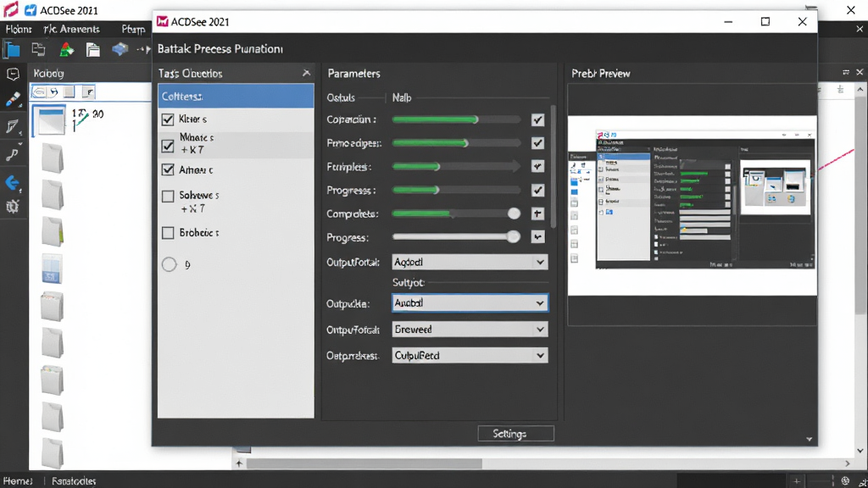Click the blue document thumbnail in file list
The height and width of the screenshot is (488, 868).
click(x=52, y=269)
